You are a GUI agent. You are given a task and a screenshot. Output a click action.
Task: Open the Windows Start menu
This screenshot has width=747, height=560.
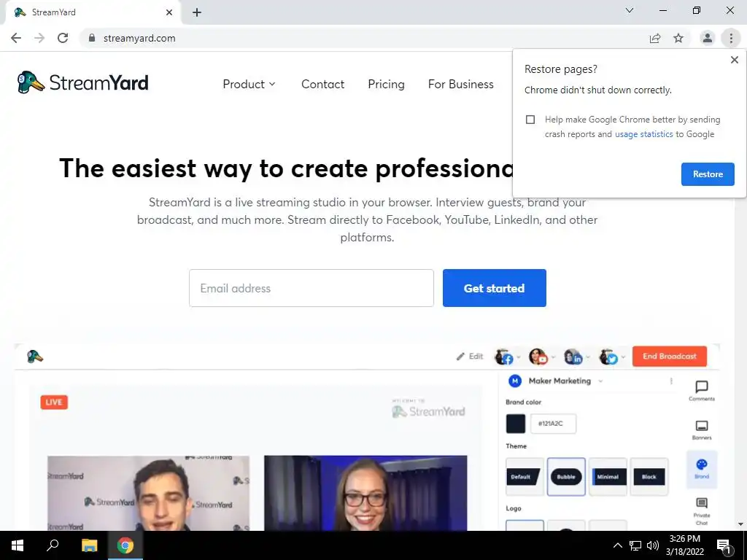pos(18,545)
